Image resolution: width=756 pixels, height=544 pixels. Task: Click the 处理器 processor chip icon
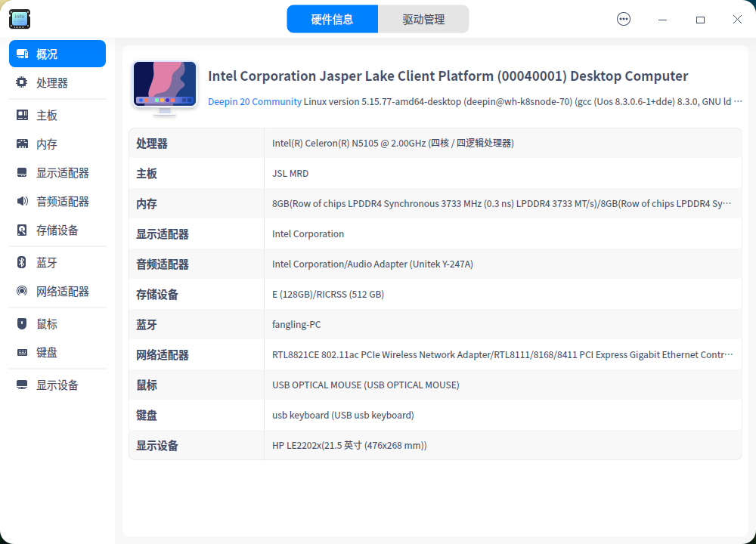tap(22, 82)
